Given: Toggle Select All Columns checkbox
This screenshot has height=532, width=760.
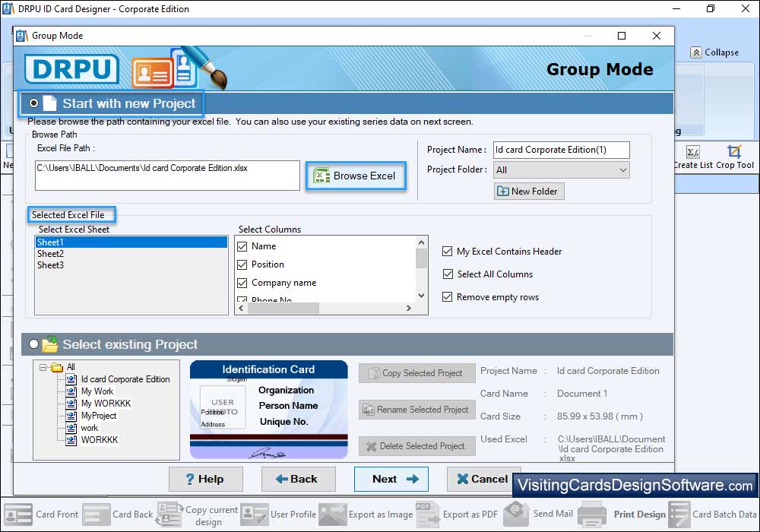Looking at the screenshot, I should (x=448, y=274).
